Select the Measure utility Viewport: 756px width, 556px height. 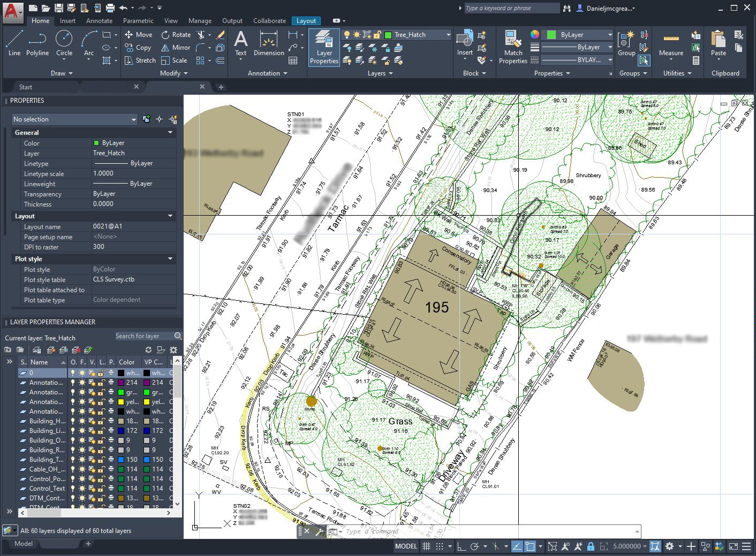click(x=671, y=44)
